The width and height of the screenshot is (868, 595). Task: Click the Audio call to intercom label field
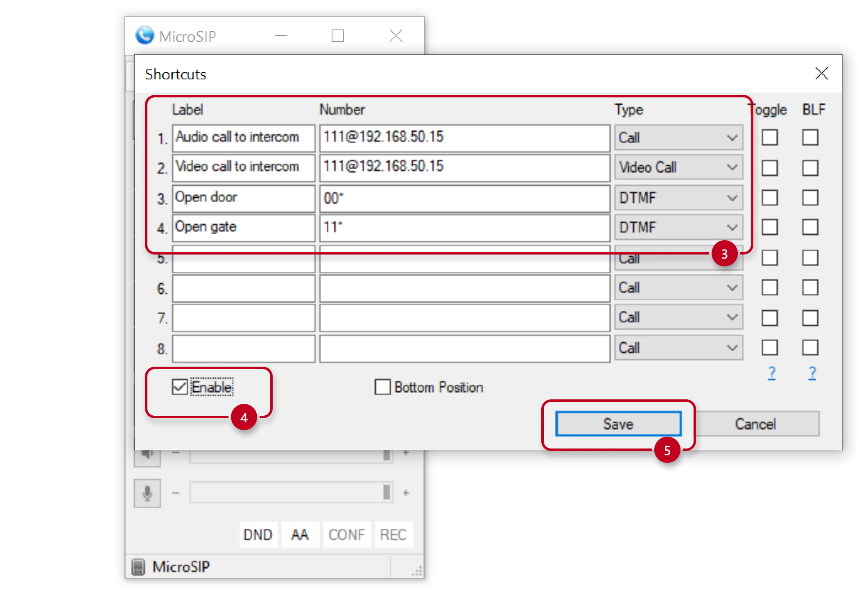[x=244, y=138]
